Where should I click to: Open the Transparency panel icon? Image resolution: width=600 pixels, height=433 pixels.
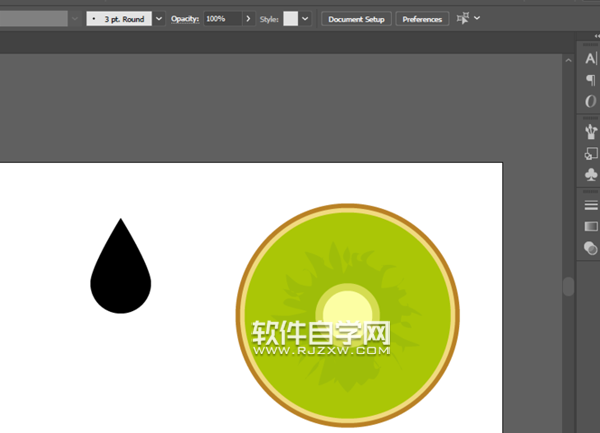click(590, 248)
